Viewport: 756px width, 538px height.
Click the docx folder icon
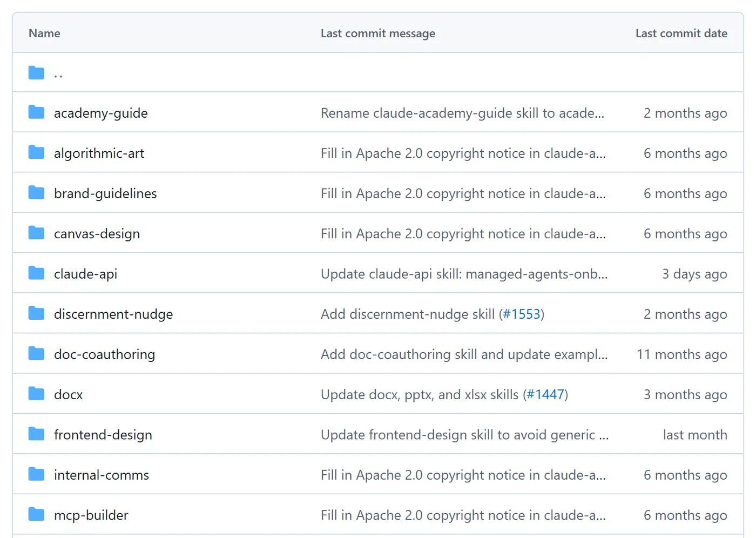click(x=36, y=394)
